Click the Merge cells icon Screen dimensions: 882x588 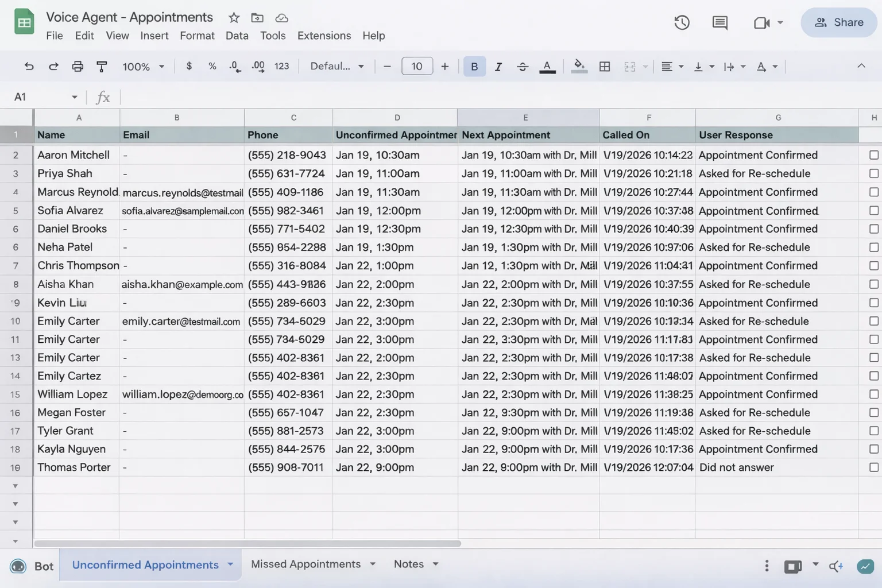(630, 67)
